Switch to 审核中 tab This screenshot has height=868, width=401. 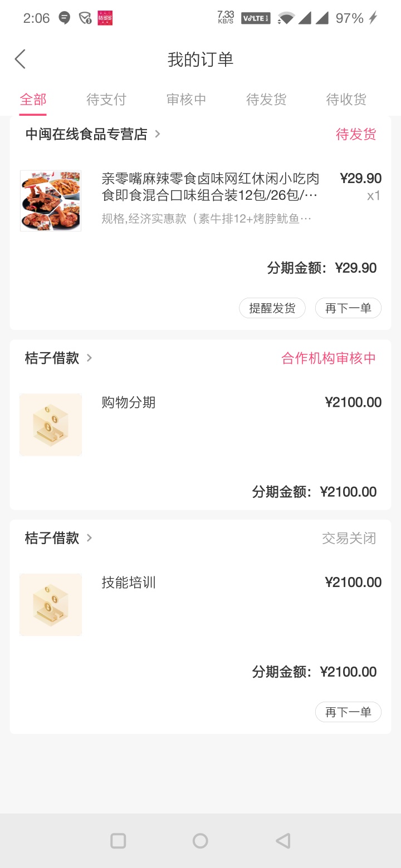pos(187,100)
